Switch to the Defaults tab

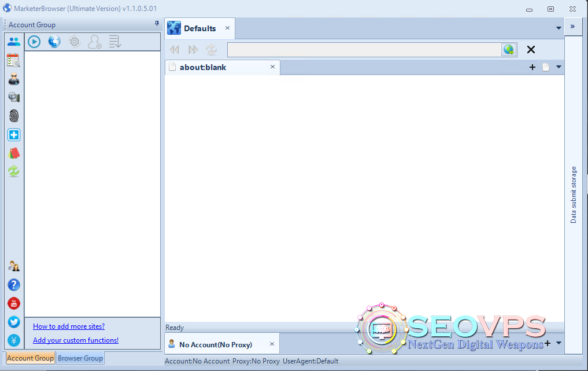(201, 28)
